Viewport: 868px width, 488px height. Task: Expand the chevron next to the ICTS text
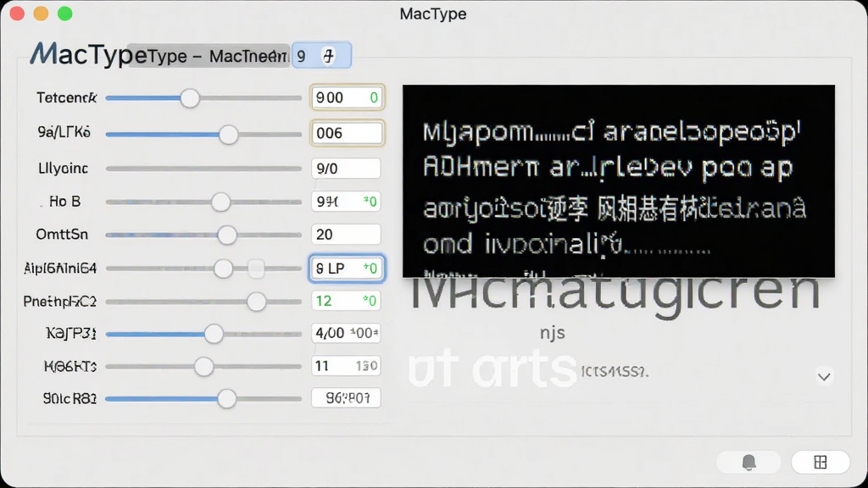[x=824, y=377]
